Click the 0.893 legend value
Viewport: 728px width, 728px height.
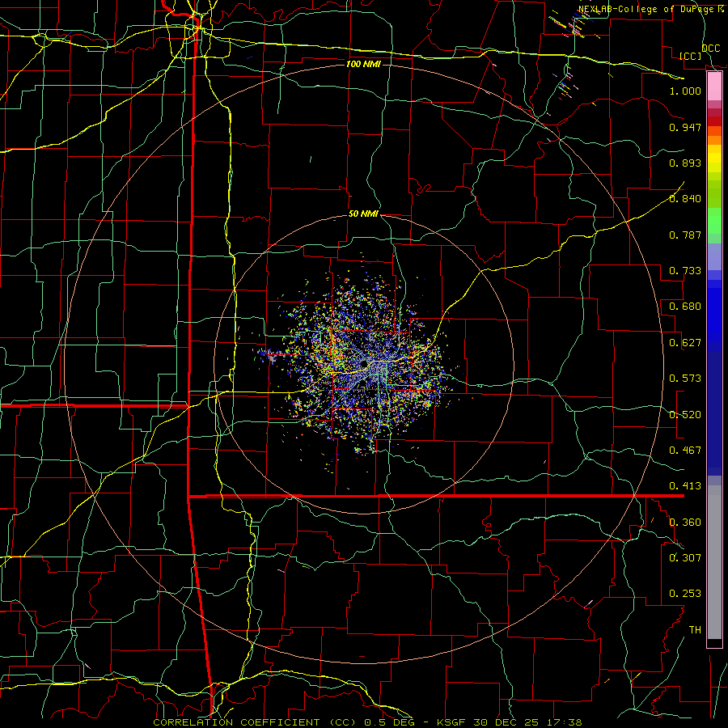pyautogui.click(x=685, y=163)
